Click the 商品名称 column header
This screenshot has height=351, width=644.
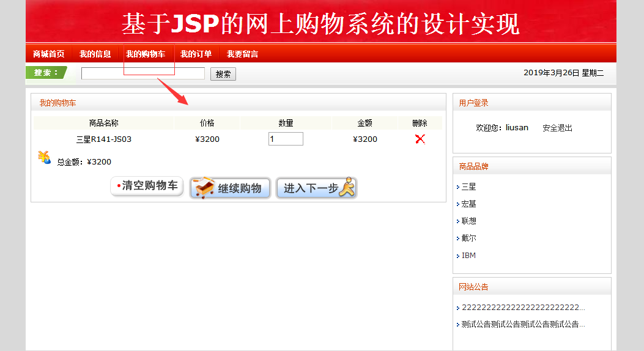tap(103, 123)
